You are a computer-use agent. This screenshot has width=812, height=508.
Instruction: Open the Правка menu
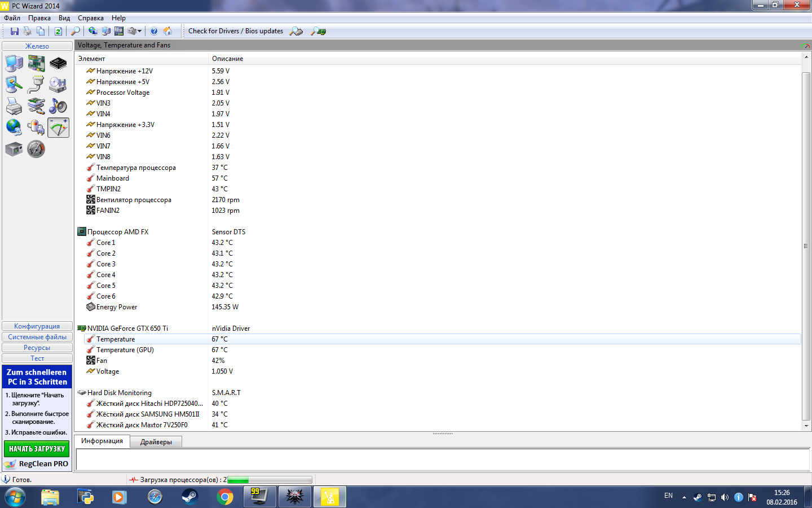pyautogui.click(x=39, y=18)
